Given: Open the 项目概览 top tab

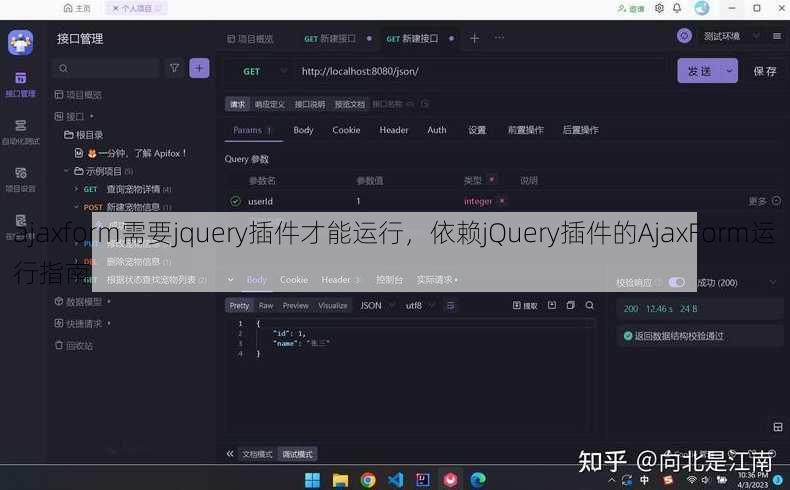Looking at the screenshot, I should 250,39.
